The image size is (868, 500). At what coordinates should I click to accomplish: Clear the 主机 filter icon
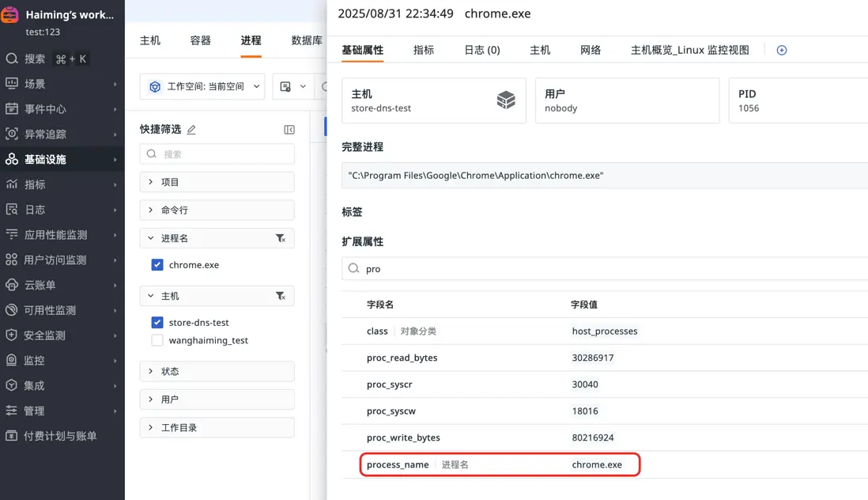[281, 296]
